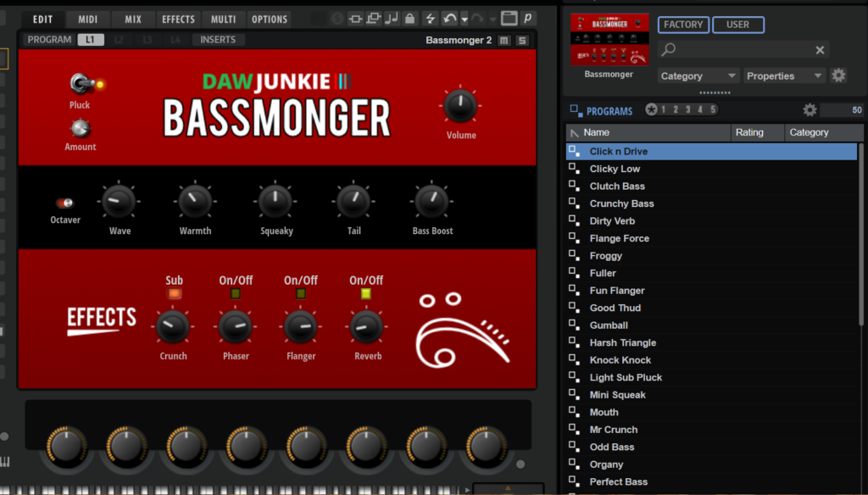Click the Rating column header
868x495 pixels.
click(757, 132)
